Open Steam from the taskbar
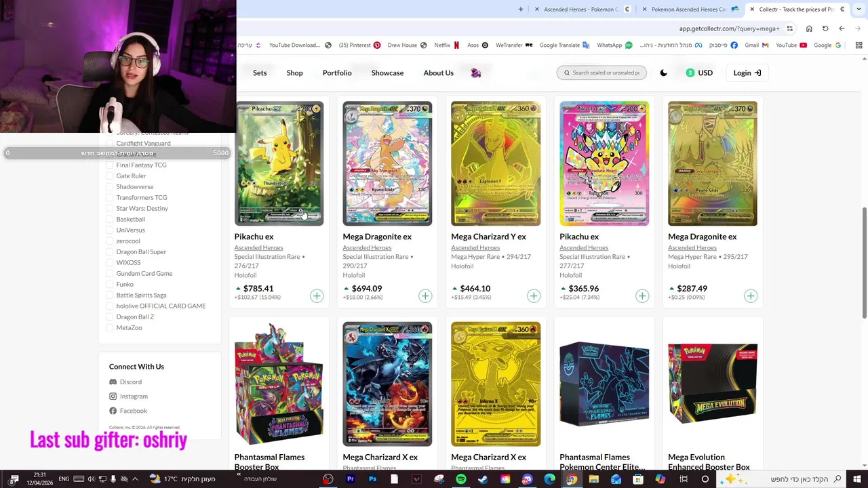The height and width of the screenshot is (488, 868). click(483, 479)
